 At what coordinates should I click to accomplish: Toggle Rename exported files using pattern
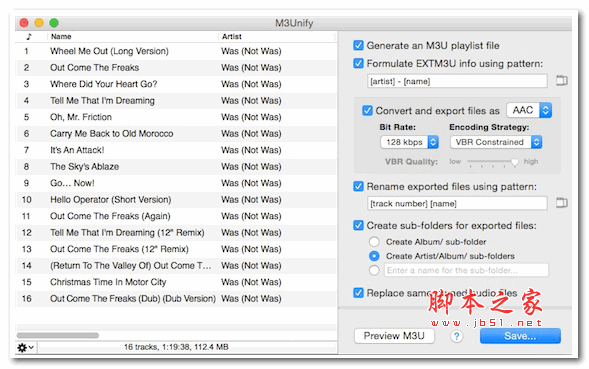[358, 186]
